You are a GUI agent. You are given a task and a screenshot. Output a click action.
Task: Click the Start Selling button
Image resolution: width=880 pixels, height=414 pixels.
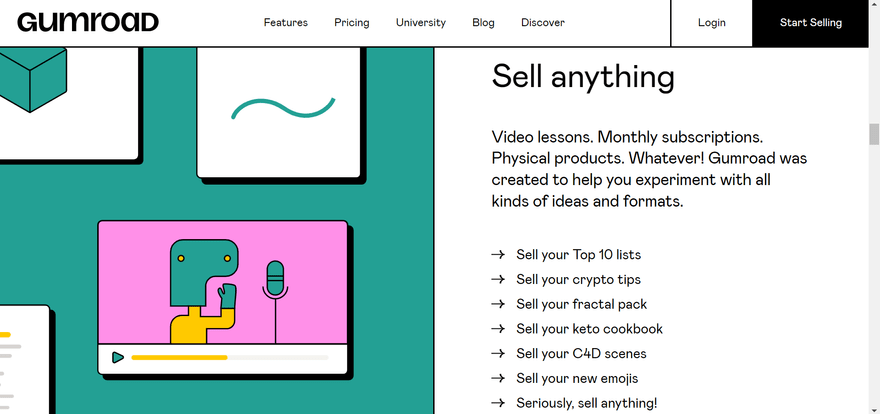pos(810,22)
